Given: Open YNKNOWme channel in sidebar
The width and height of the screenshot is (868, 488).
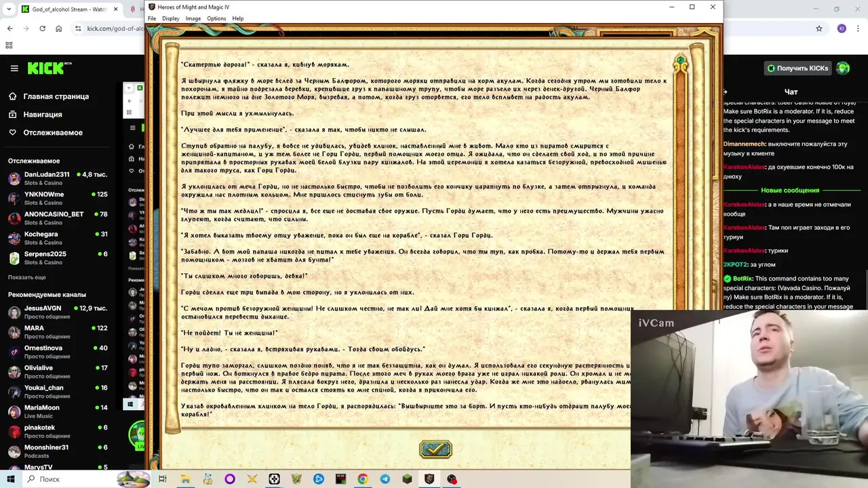Looking at the screenshot, I should pyautogui.click(x=58, y=199).
